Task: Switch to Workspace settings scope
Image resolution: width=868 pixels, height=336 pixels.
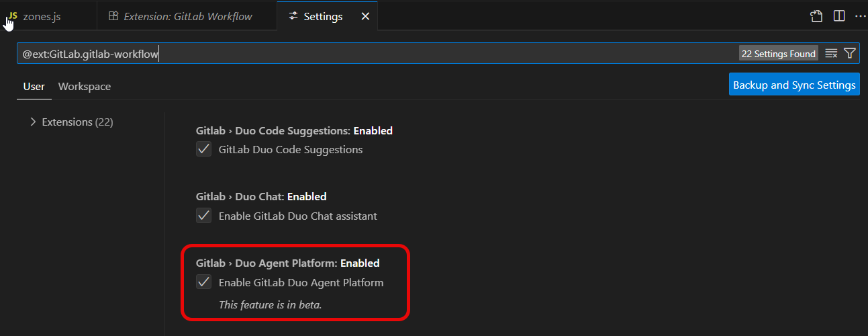Action: [85, 87]
